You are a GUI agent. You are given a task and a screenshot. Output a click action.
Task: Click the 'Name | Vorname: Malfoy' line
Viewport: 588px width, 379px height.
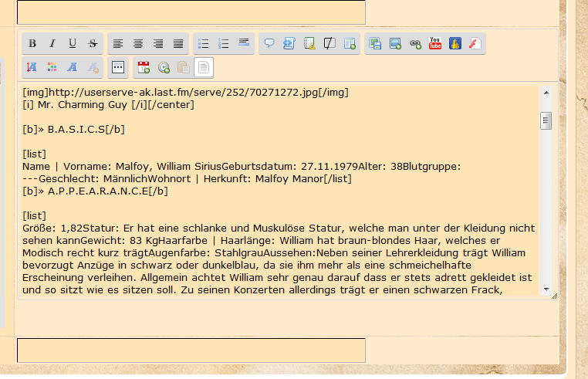[242, 167]
